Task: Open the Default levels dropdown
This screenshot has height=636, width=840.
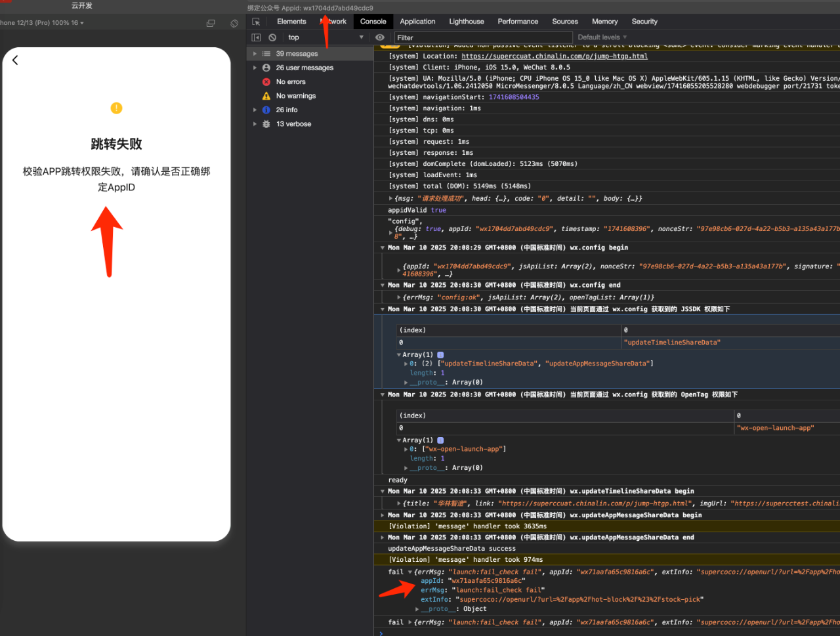Action: (602, 37)
